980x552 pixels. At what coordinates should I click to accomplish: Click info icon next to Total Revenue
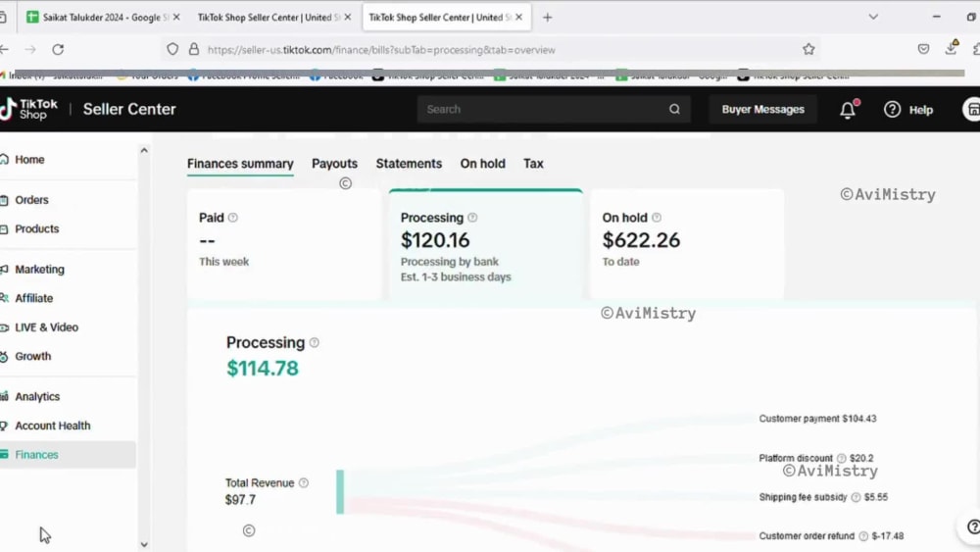point(304,482)
